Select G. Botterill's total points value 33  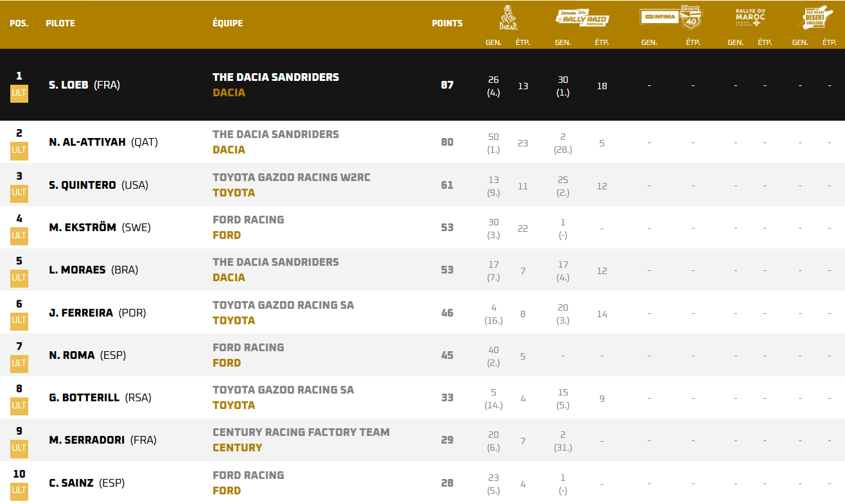pyautogui.click(x=447, y=397)
